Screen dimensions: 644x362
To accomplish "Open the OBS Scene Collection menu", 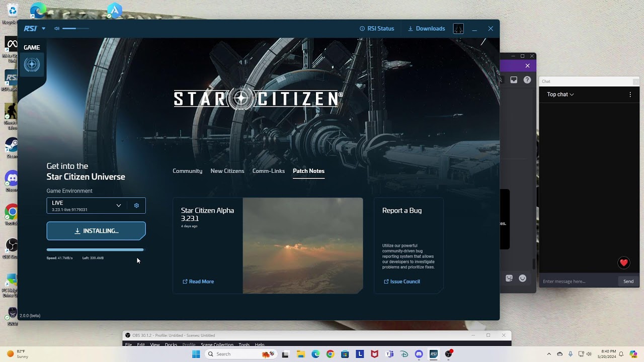I will tap(217, 344).
